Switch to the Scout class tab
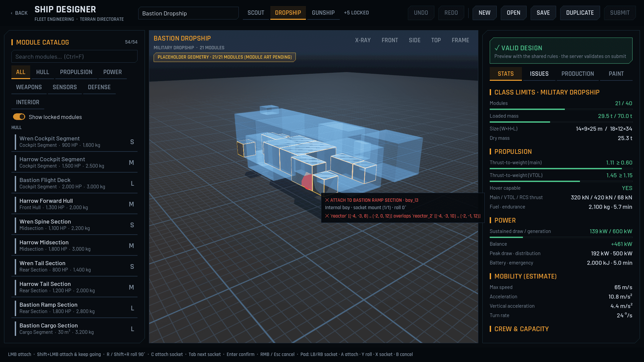 tap(256, 13)
